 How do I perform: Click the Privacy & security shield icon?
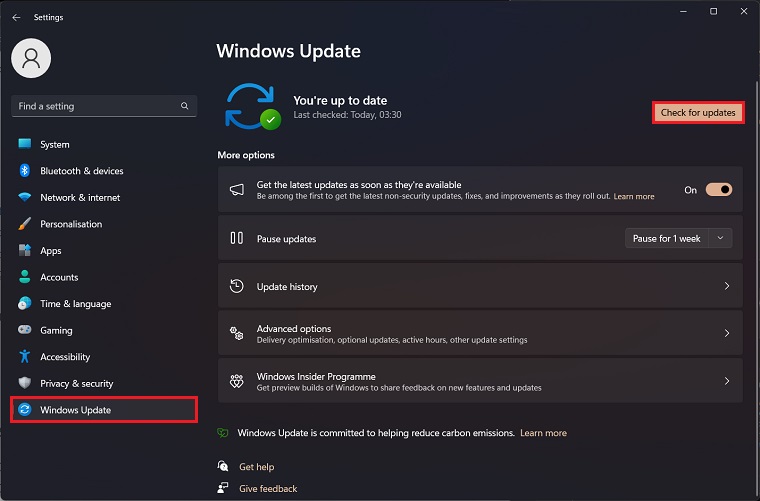pyautogui.click(x=25, y=383)
